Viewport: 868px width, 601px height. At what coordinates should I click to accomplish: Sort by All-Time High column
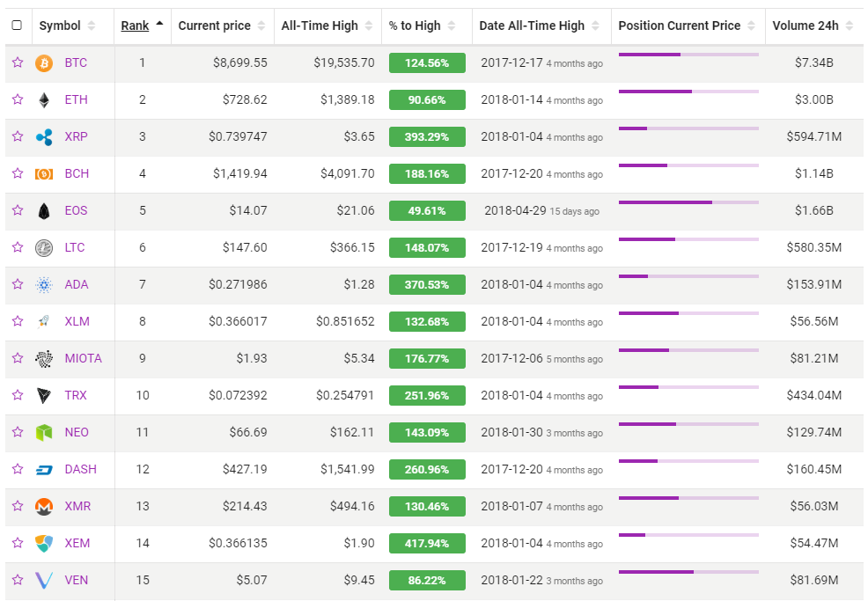tap(327, 26)
